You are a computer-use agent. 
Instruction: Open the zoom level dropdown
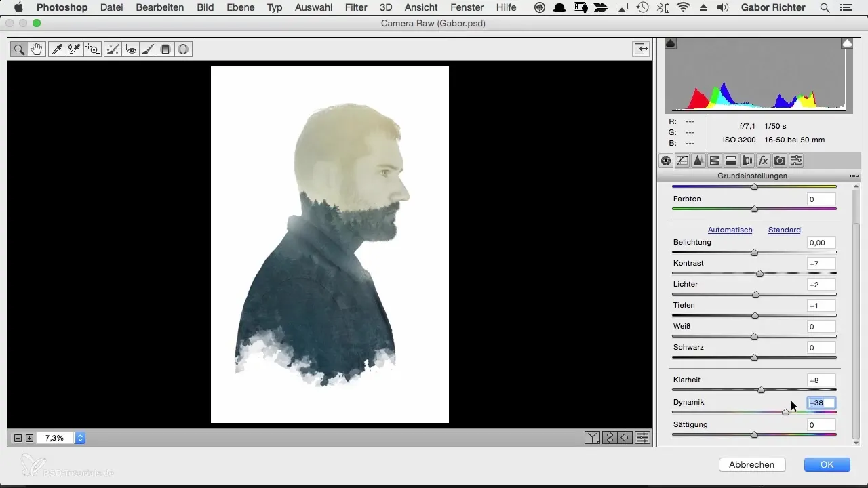click(x=81, y=438)
